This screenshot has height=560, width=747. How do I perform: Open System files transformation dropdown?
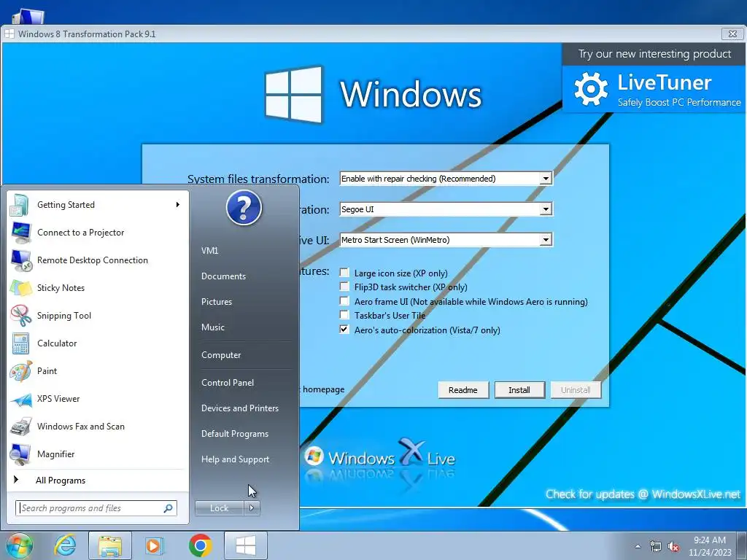click(546, 179)
